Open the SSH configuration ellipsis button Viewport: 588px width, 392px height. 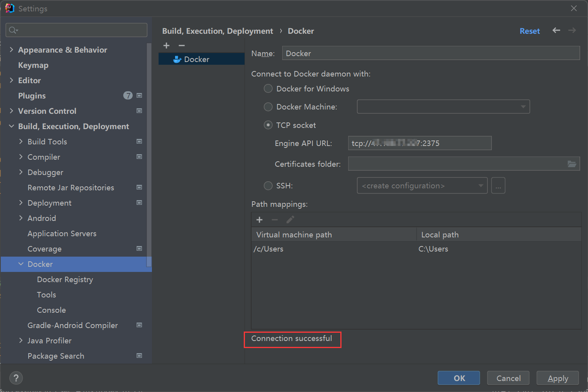pos(498,186)
